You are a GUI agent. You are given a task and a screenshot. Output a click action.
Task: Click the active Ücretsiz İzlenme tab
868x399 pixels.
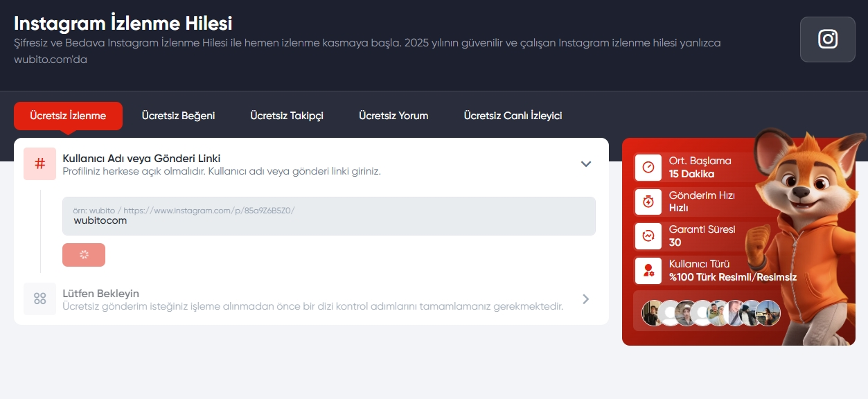[x=68, y=116]
